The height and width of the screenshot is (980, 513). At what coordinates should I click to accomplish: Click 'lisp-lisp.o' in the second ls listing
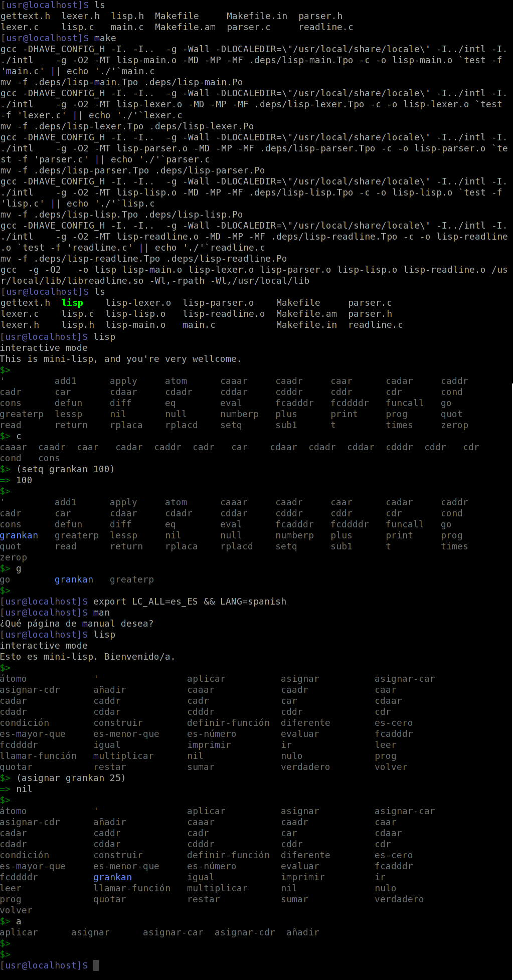(135, 313)
